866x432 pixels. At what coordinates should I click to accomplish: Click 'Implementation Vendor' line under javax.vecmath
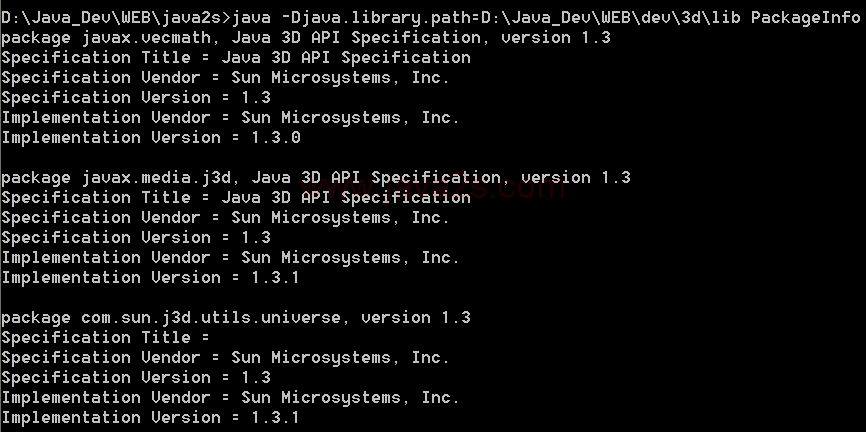coord(230,118)
